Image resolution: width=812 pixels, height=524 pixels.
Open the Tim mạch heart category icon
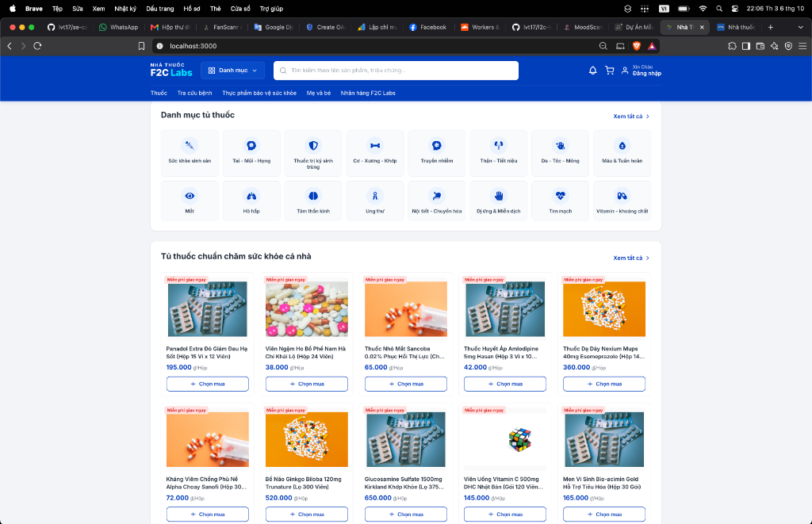pos(561,196)
